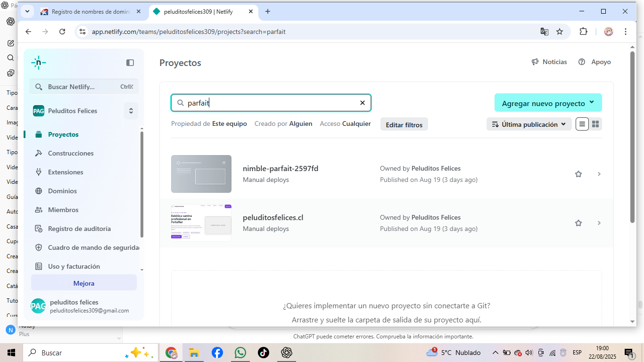
Task: Open the Chrome three-dot menu
Action: [626, 32]
